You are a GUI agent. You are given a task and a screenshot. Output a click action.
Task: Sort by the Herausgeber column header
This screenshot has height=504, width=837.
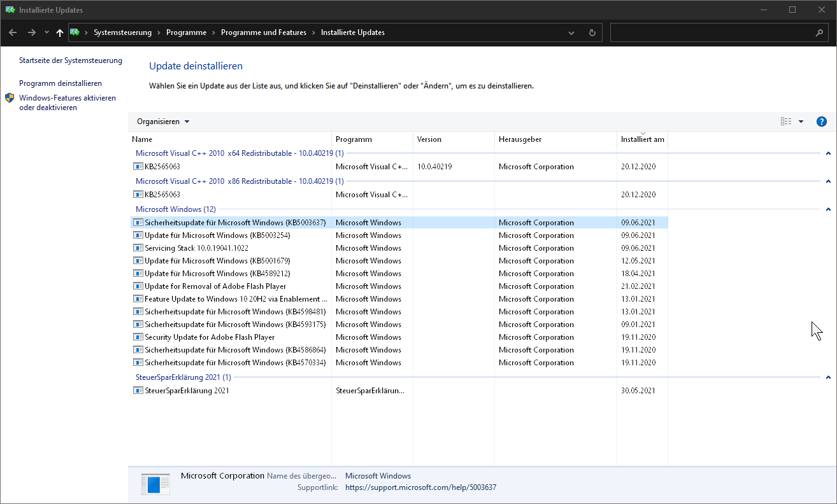[x=555, y=139]
